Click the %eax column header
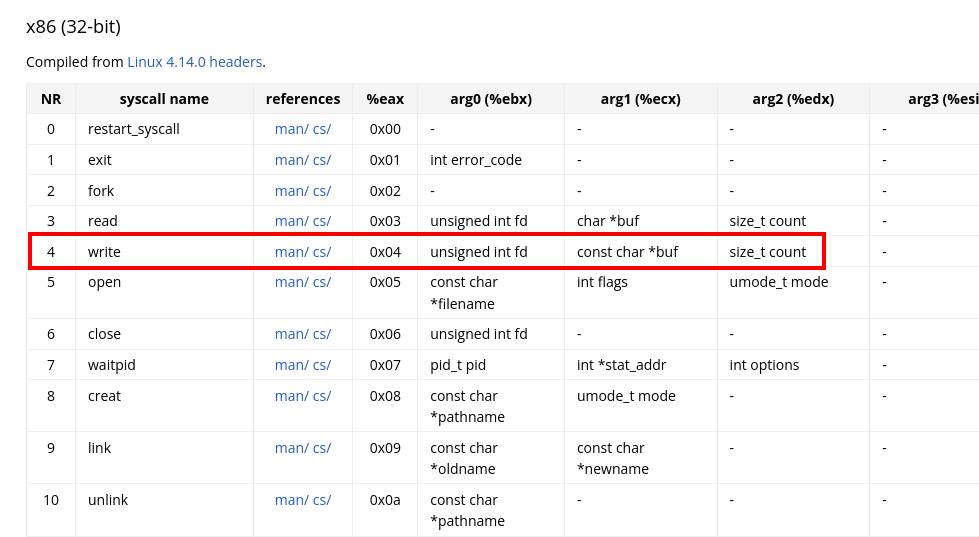979x537 pixels. pos(385,99)
